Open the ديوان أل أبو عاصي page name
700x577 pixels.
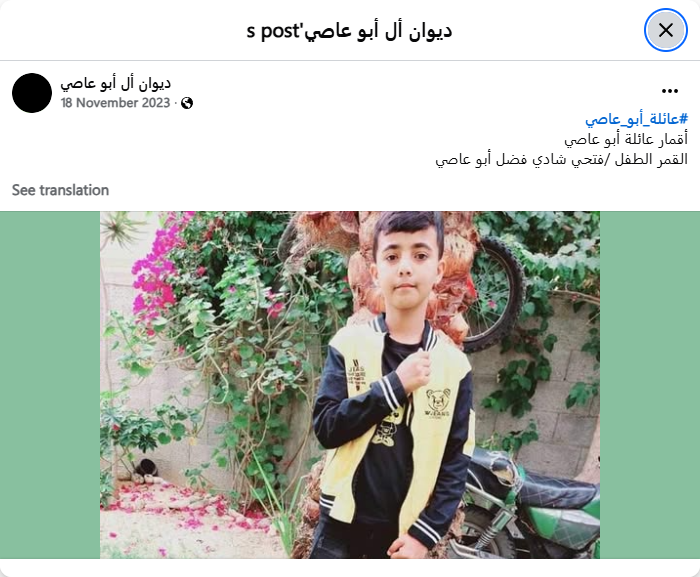coord(116,83)
